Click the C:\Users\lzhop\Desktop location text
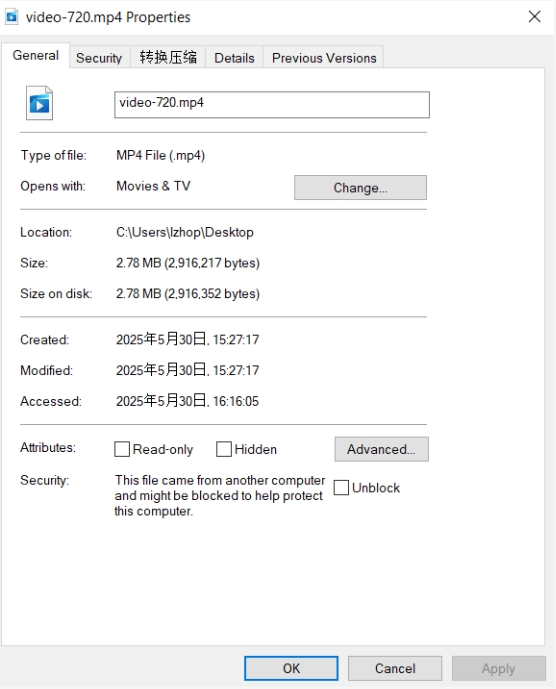The image size is (556, 689). click(x=185, y=232)
